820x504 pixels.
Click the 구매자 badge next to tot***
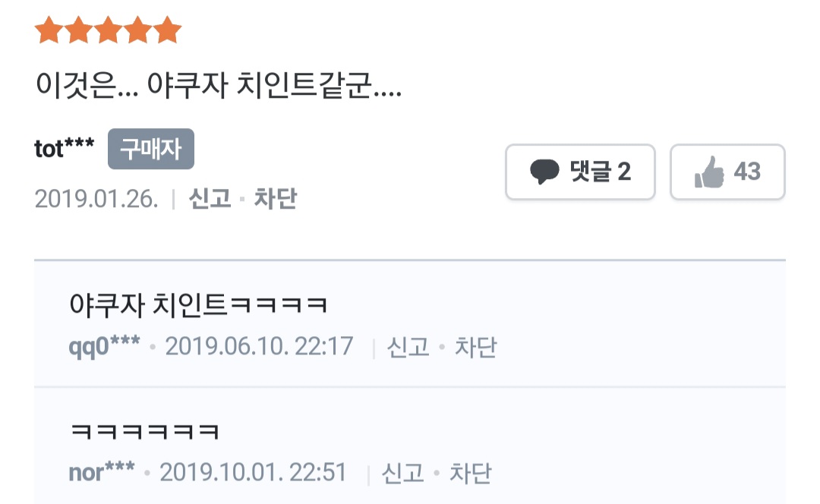pos(151,149)
